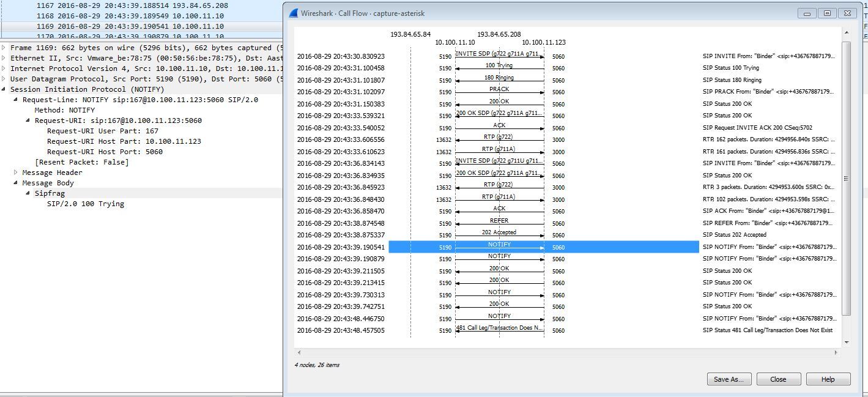Select 'Request-URI Host Port: 5060' line
The height and width of the screenshot is (397, 868).
(105, 152)
